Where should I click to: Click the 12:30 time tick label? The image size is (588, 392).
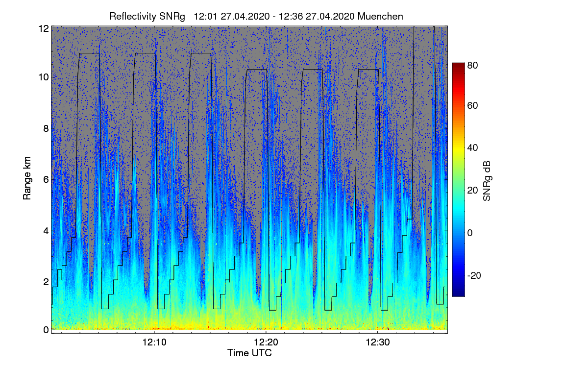[x=377, y=343]
